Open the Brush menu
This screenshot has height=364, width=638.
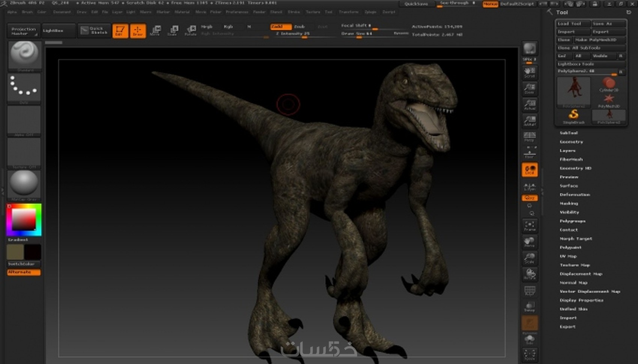27,12
